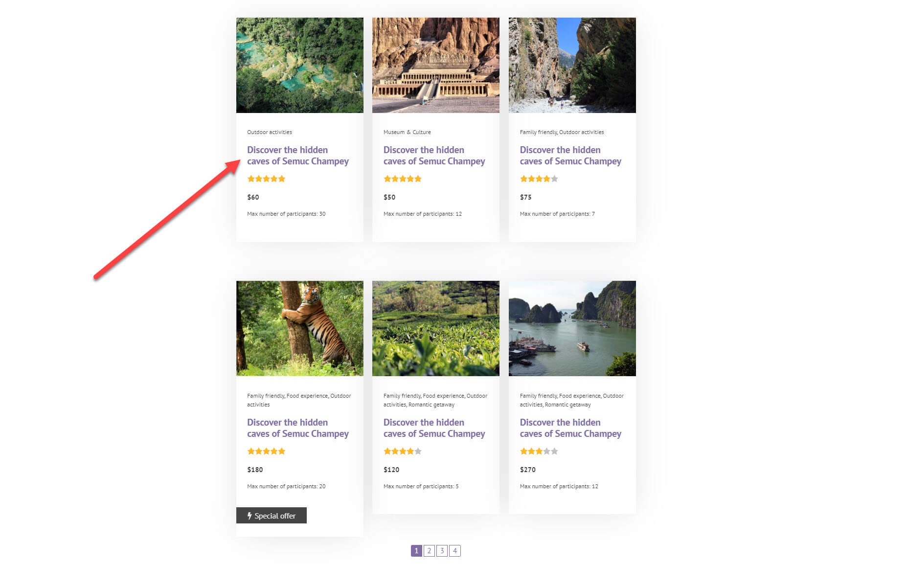The width and height of the screenshot is (908, 588).
Task: Click the $50 Museum & Culture tour title
Action: point(434,156)
